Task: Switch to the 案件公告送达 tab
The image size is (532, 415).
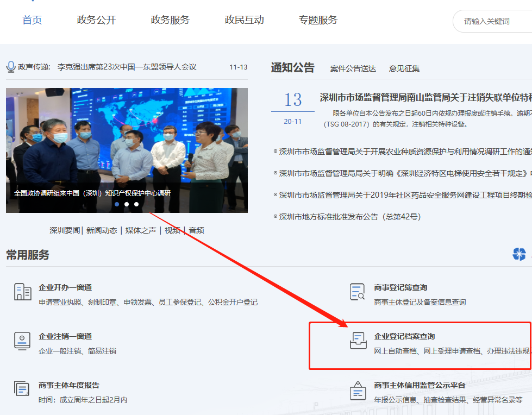Action: click(x=353, y=68)
